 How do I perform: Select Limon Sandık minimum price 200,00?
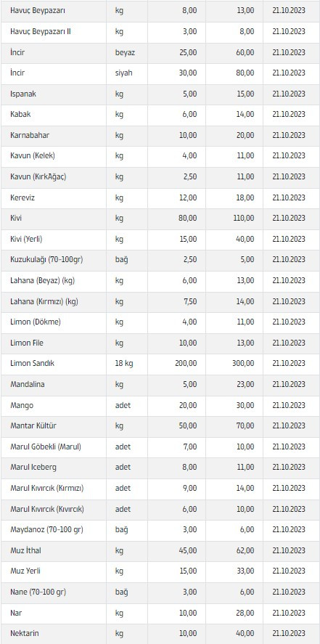186,364
